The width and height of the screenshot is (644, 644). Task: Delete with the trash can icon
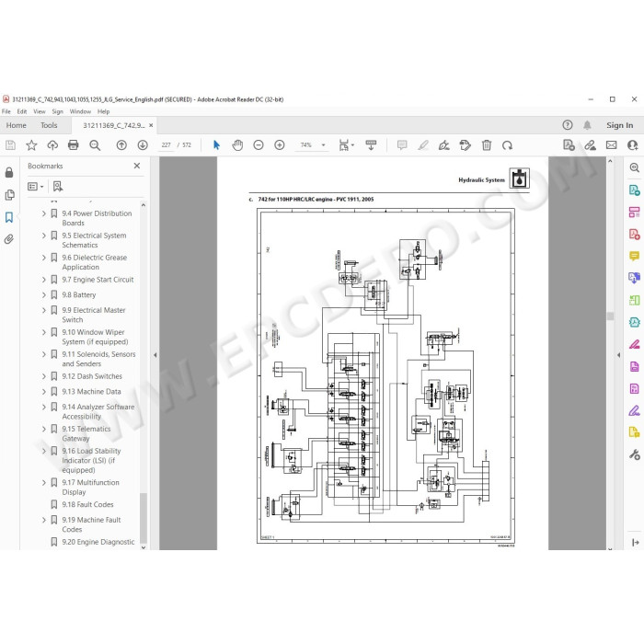pyautogui.click(x=487, y=145)
